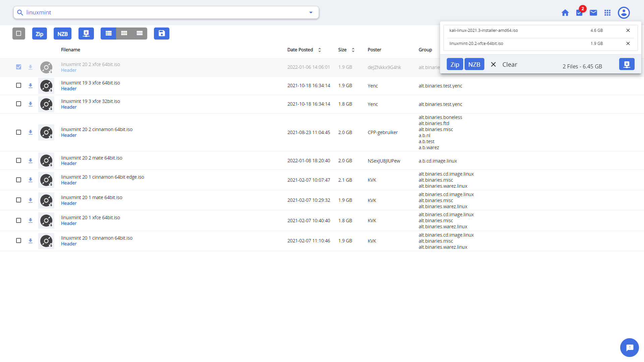
Task: Sort by Date Posted arrows
Action: click(x=320, y=50)
